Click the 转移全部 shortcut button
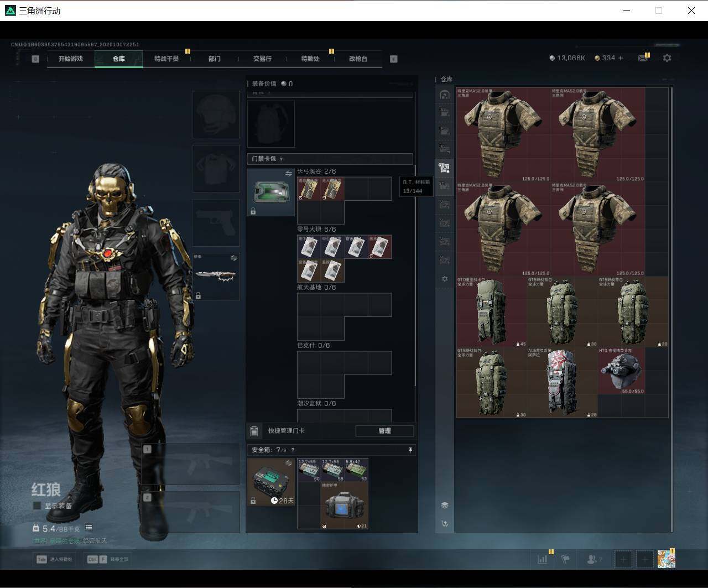The height and width of the screenshot is (588, 708). 108,559
